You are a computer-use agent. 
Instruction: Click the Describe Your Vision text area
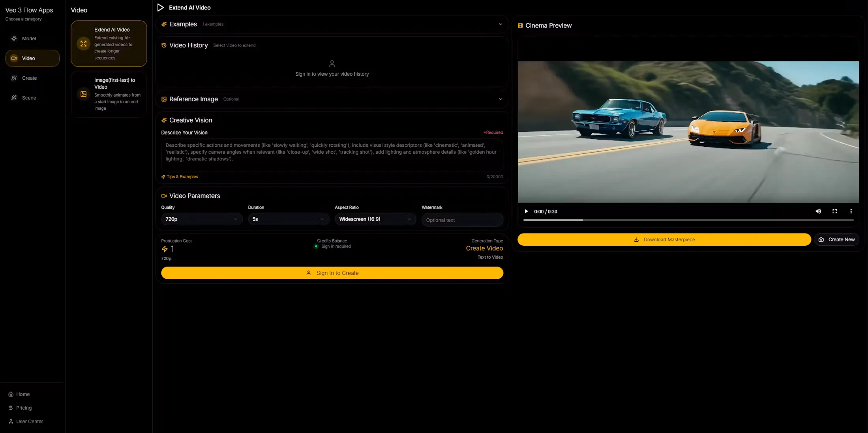(x=332, y=154)
